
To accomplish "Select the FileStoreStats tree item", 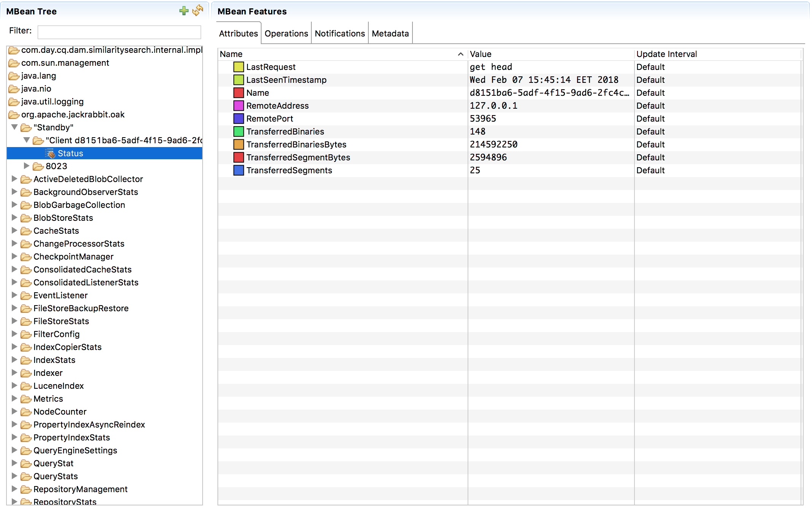I will click(x=61, y=322).
